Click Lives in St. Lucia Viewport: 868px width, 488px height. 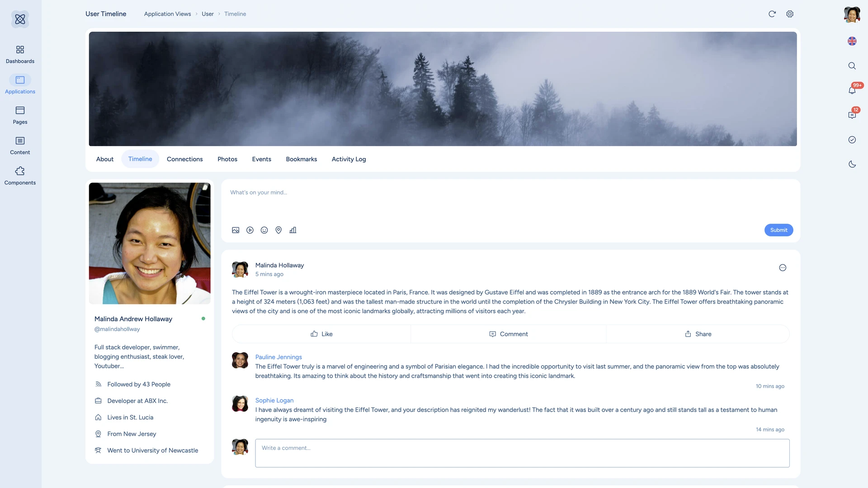tap(130, 417)
